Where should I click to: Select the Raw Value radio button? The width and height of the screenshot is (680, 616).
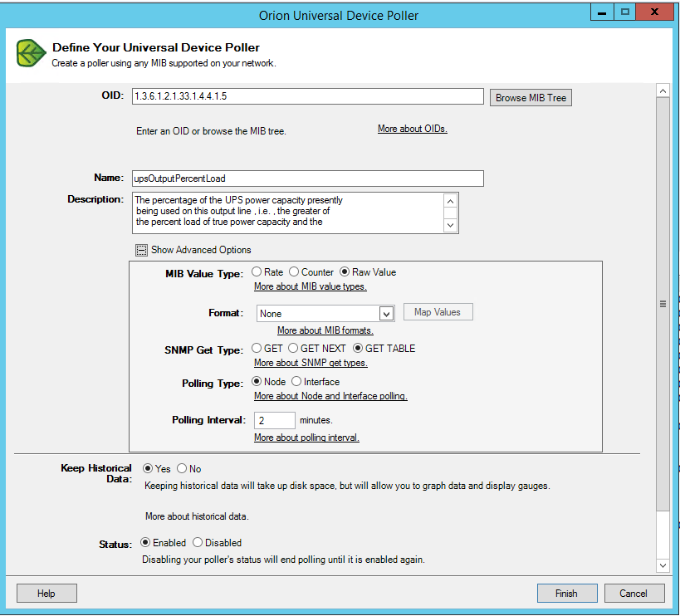coord(345,271)
